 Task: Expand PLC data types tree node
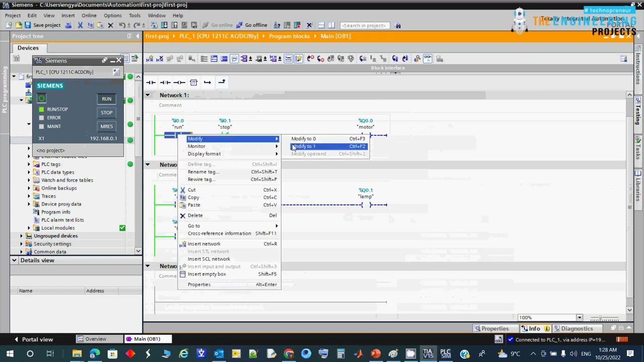(29, 172)
